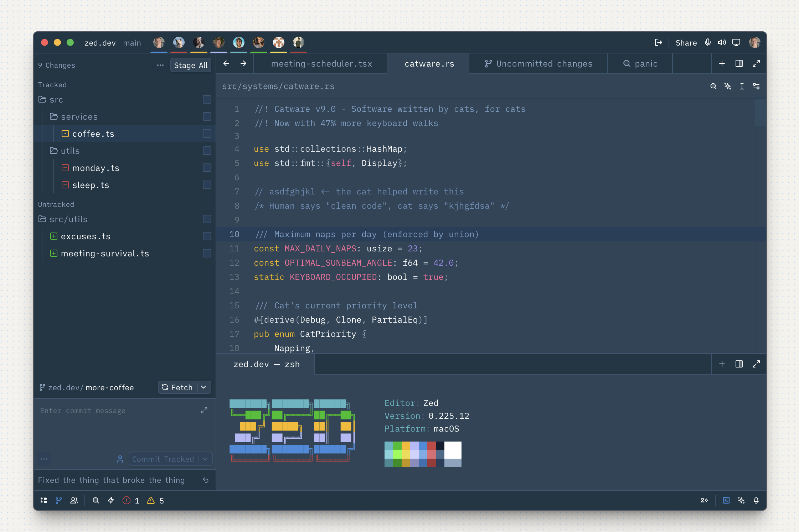Maximize the terminal panel
Screen dimensions: 799x532
[x=756, y=364]
